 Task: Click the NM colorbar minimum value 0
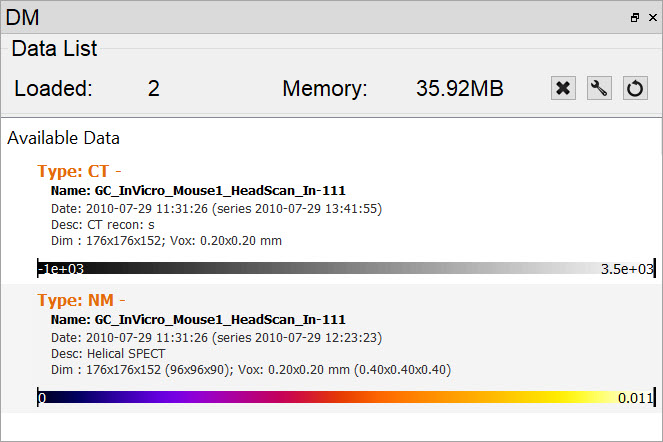42,397
